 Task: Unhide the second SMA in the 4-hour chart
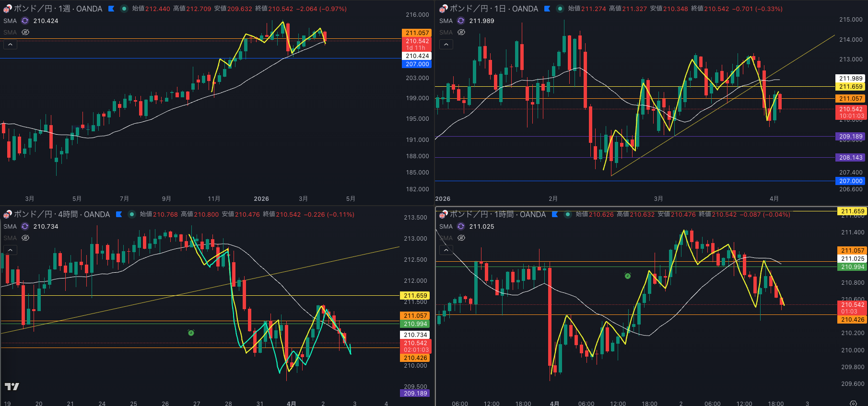(x=25, y=238)
